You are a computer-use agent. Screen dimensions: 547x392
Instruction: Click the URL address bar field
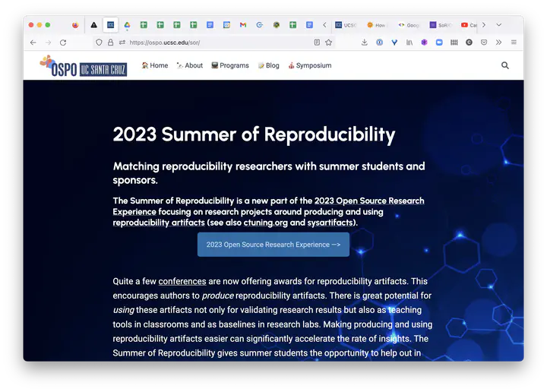[213, 43]
